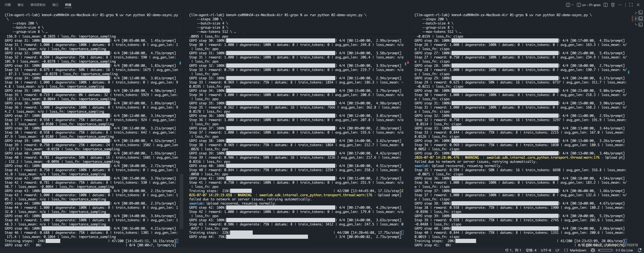Switch to the 端口 (Ports) tab

pyautogui.click(x=55, y=5)
